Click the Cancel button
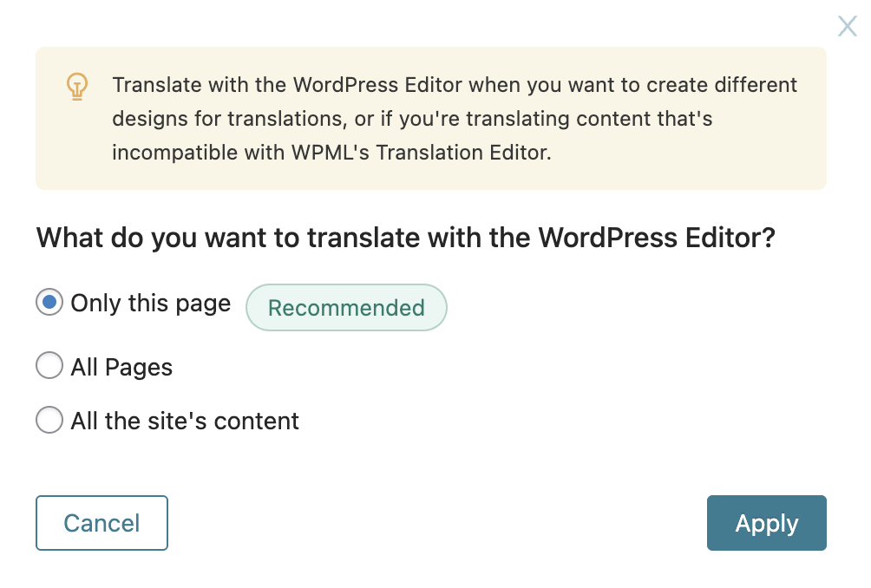 tap(102, 523)
